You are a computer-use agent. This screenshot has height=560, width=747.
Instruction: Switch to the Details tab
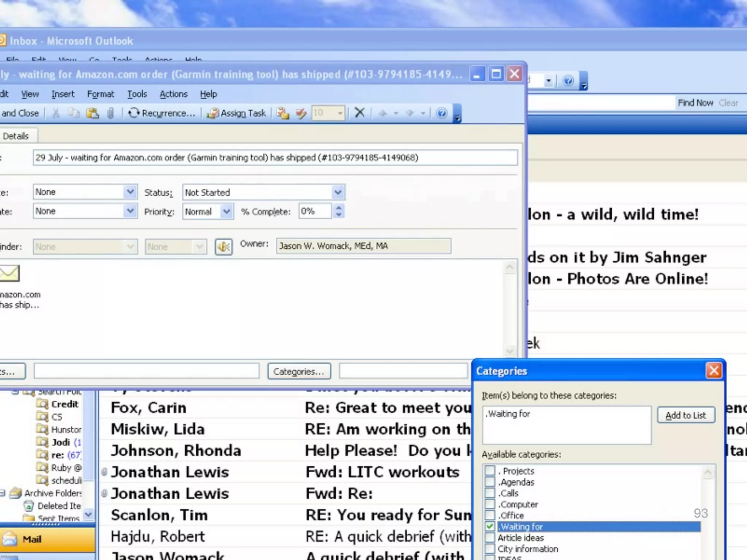tap(16, 136)
